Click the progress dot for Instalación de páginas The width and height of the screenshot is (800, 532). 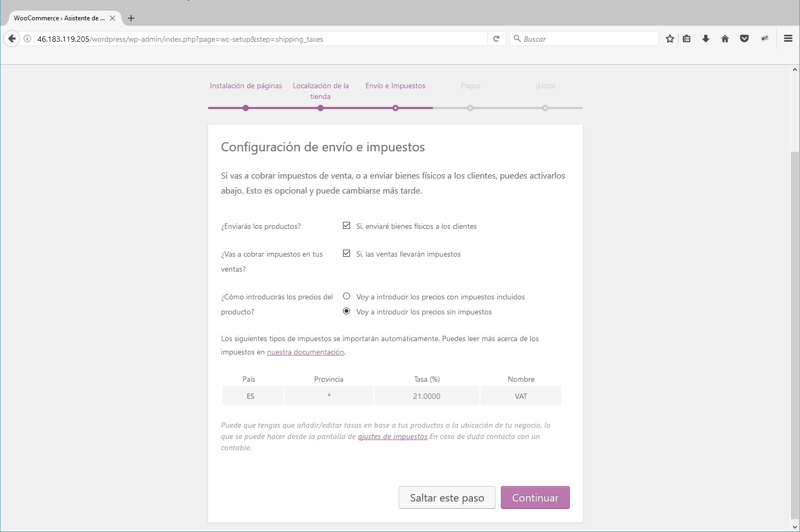coord(246,108)
